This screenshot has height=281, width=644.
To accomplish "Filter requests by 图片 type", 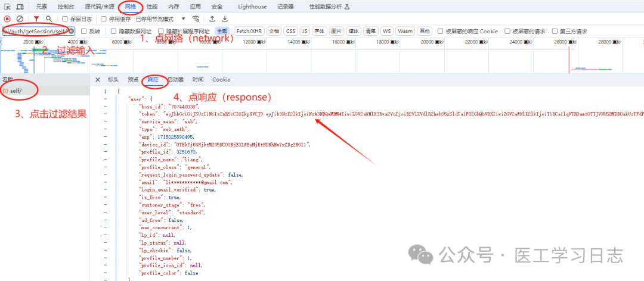I will pos(336,31).
